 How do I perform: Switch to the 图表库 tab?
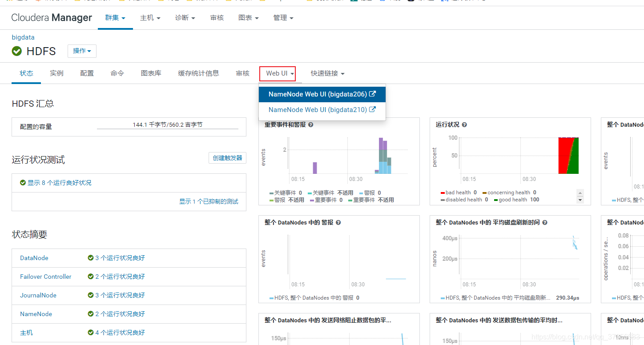click(x=151, y=73)
